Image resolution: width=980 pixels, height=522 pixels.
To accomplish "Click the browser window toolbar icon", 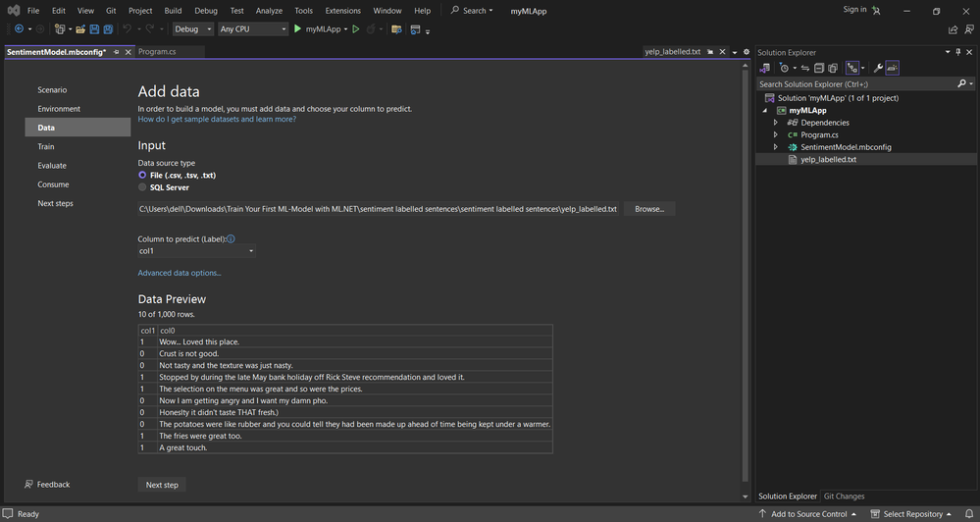I will tap(415, 28).
